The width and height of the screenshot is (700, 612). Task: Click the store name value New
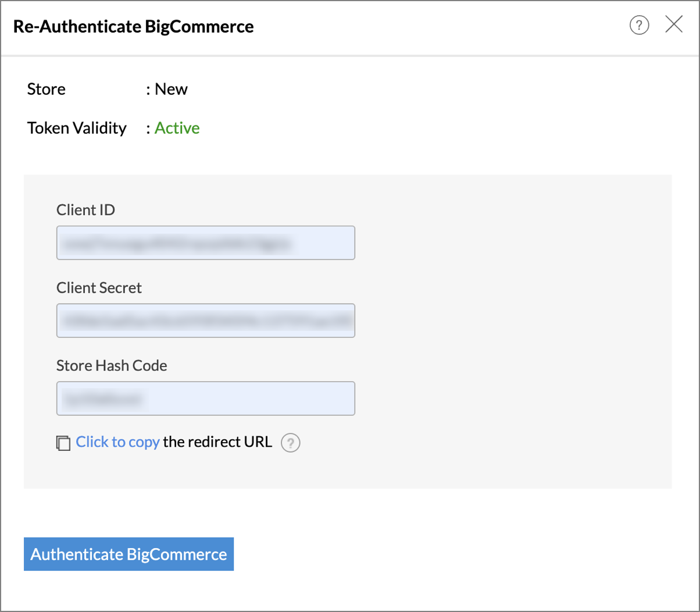click(172, 90)
